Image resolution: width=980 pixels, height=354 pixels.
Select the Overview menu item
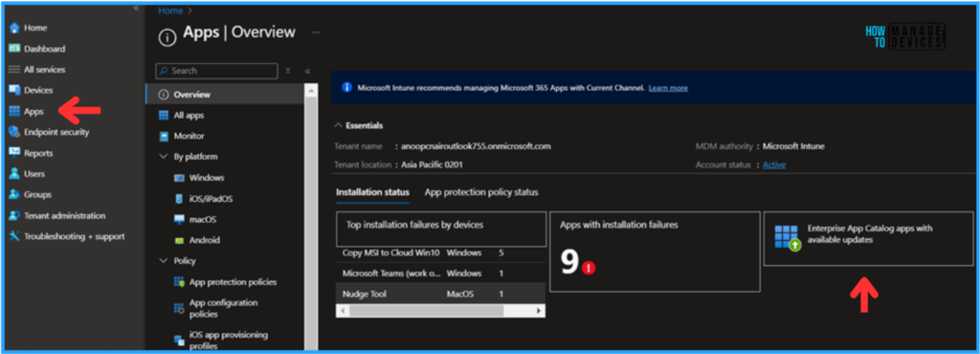224,95
